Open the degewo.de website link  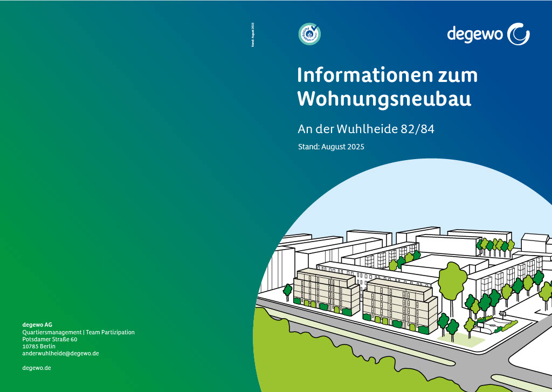[37, 368]
